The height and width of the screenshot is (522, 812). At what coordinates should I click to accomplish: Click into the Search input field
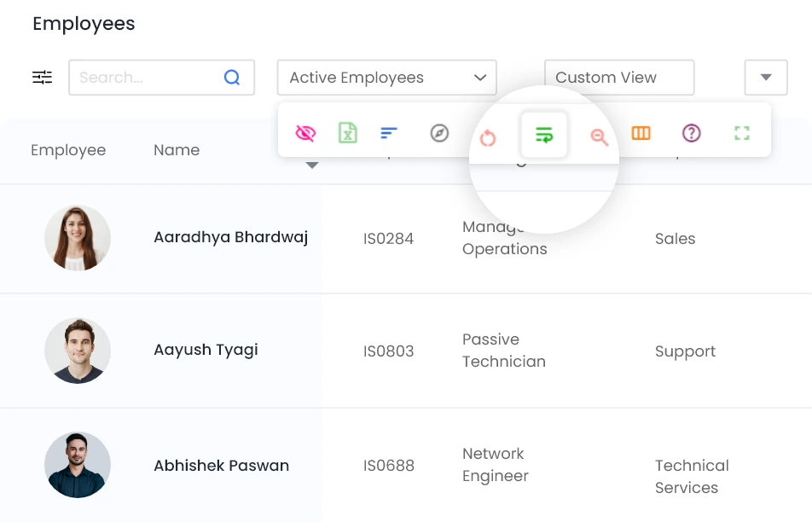(145, 78)
